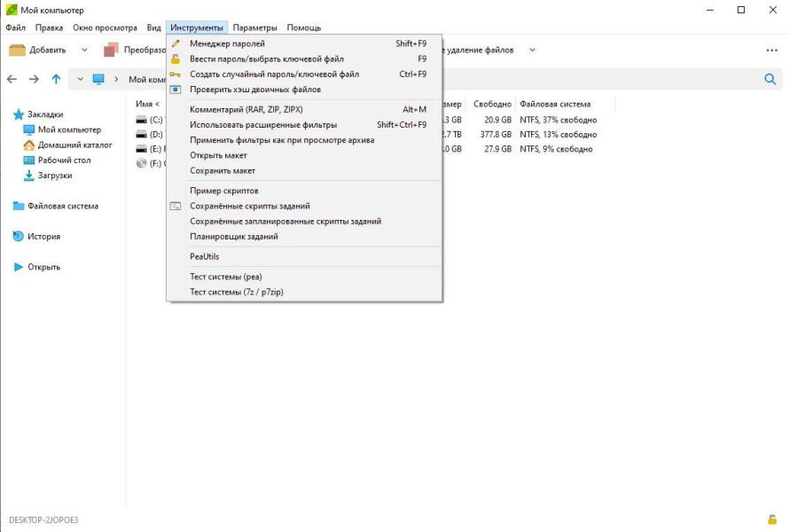Click the key icon beside Создать случайный пароль

[x=176, y=74]
